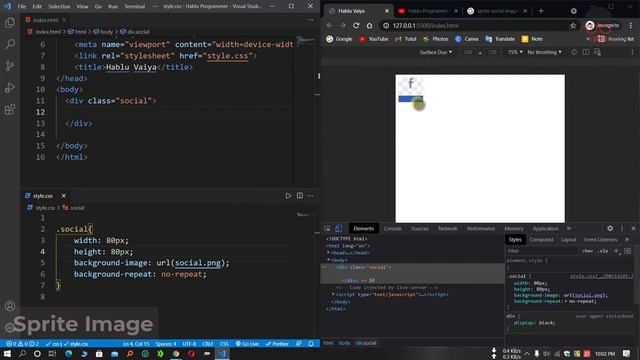Switch to DevTools Network tab

click(x=448, y=229)
